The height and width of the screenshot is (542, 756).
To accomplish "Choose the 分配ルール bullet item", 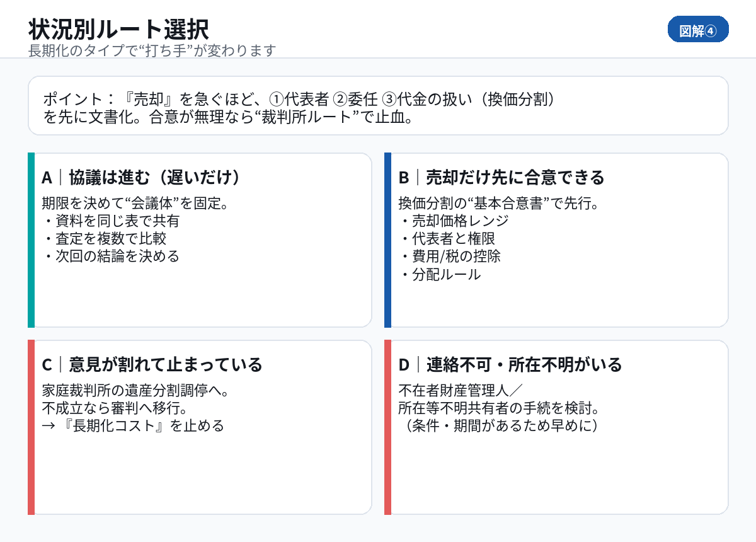I will 440,275.
